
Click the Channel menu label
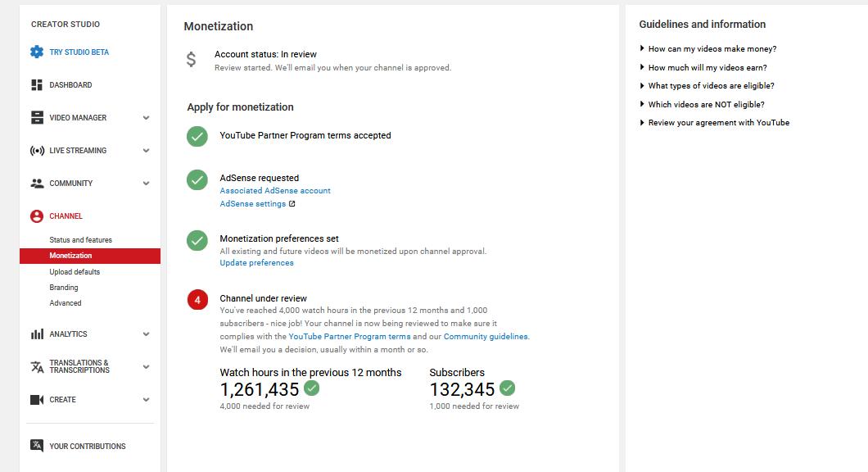(66, 216)
